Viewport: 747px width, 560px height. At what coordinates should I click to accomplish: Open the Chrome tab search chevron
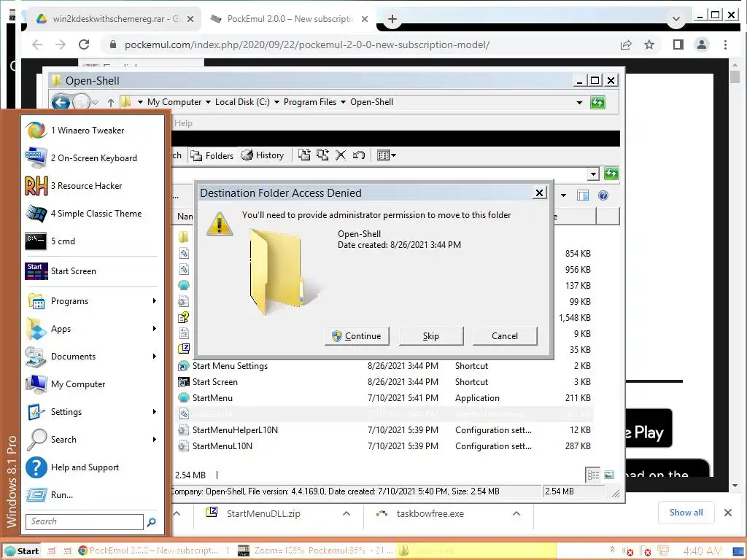pyautogui.click(x=676, y=19)
